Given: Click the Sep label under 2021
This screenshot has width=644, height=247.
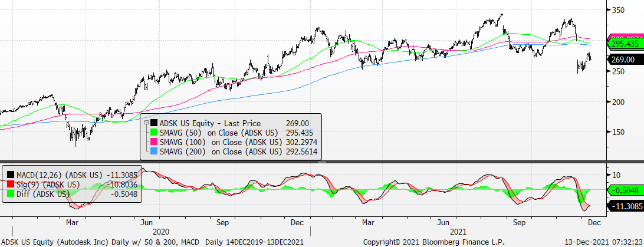Looking at the screenshot, I should (519, 223).
